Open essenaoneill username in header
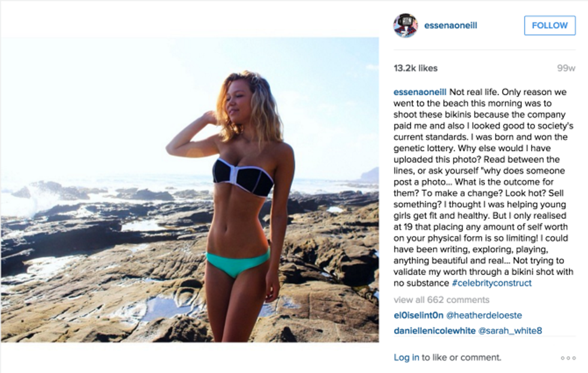 pos(451,26)
